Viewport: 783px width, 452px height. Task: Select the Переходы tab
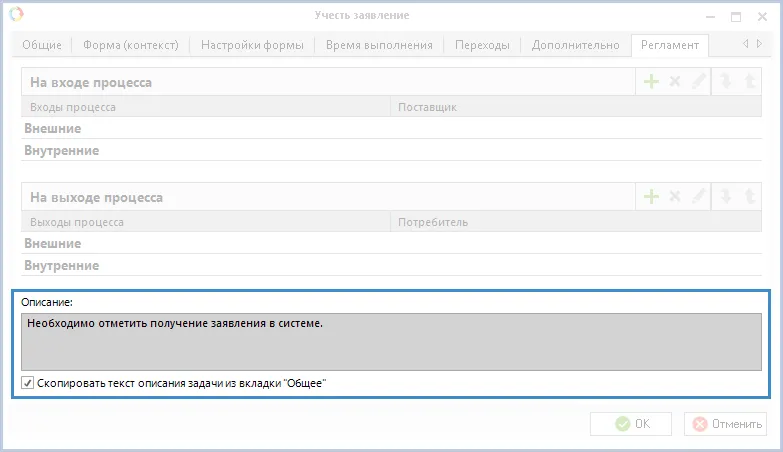pos(482,45)
